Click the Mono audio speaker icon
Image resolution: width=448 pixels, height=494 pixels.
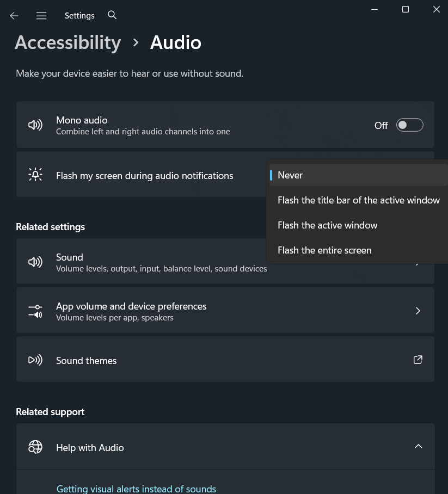(x=35, y=125)
